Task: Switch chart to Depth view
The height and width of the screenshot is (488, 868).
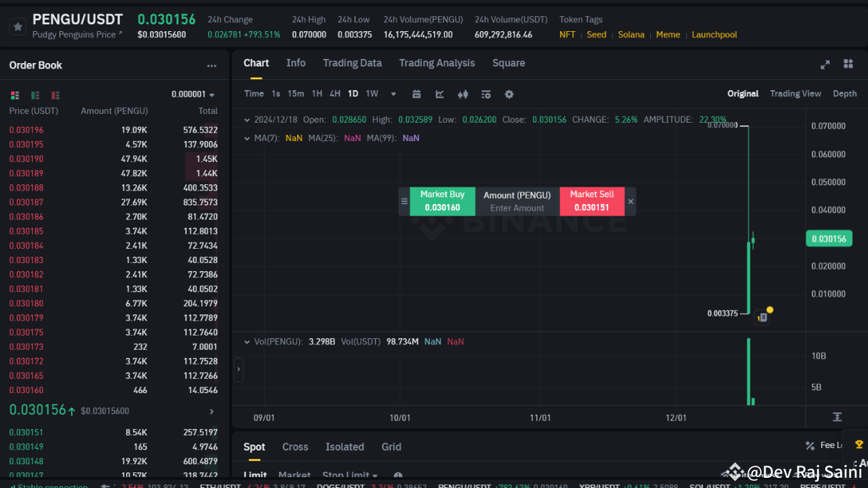Action: click(x=844, y=94)
